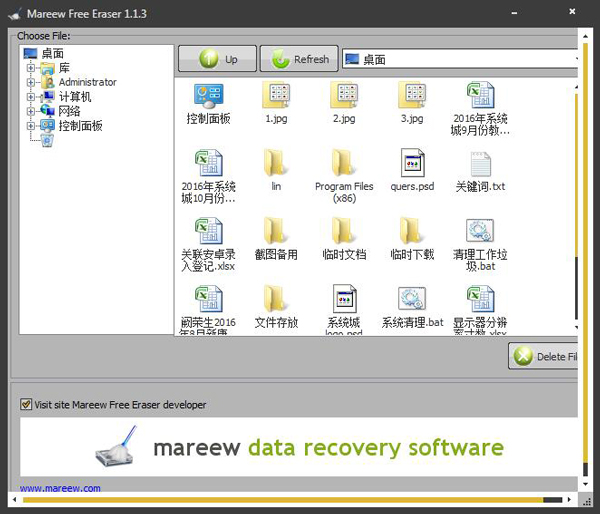Select 控制面板 in folder tree

71,126
